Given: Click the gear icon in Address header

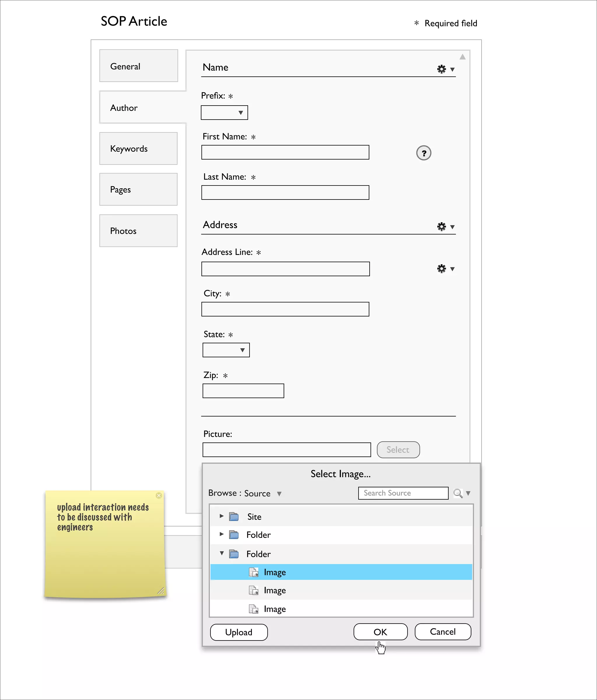Looking at the screenshot, I should coord(441,227).
